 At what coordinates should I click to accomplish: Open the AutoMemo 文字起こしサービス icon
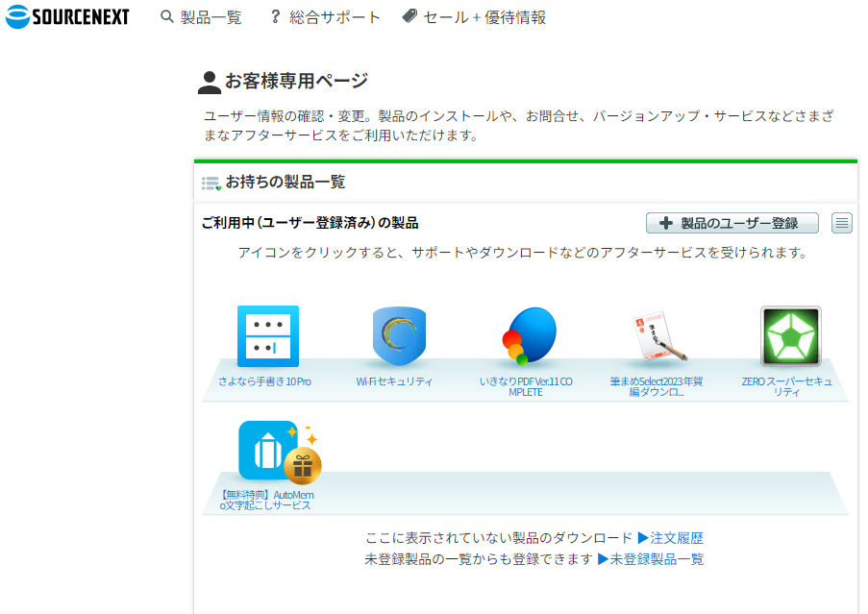(274, 452)
